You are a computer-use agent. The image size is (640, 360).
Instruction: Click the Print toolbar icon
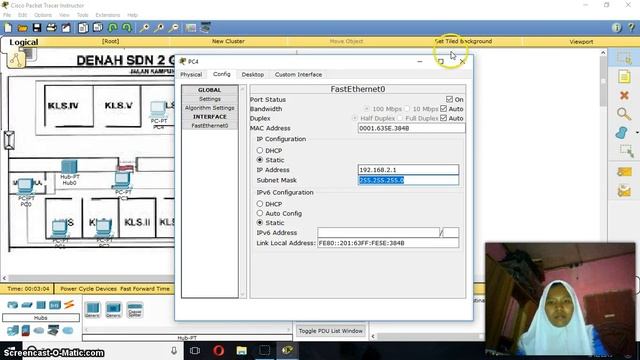point(51,28)
